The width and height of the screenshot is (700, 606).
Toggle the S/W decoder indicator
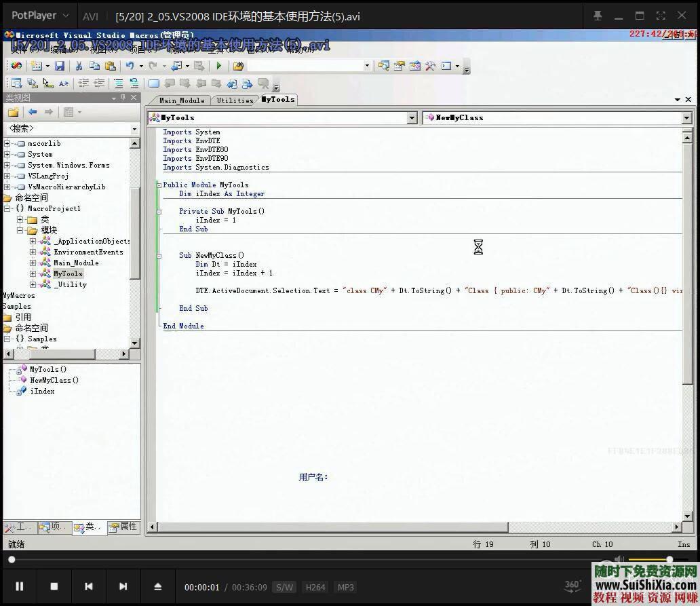(x=285, y=587)
